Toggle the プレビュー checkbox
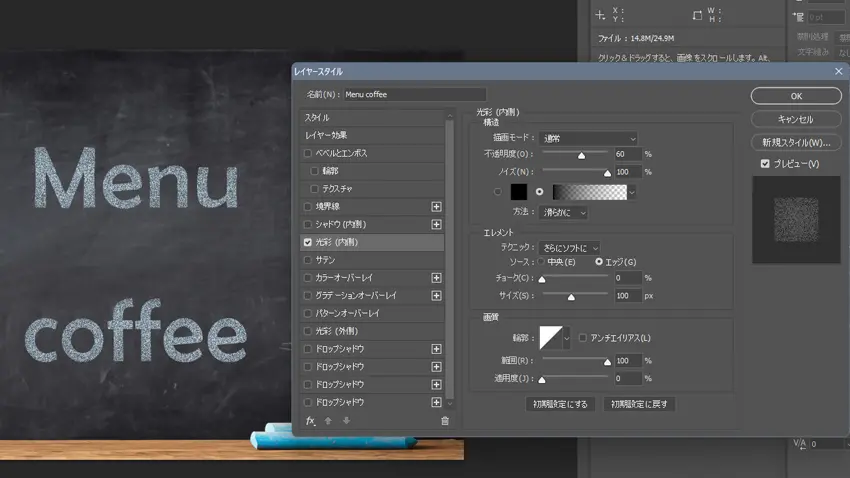 point(765,164)
